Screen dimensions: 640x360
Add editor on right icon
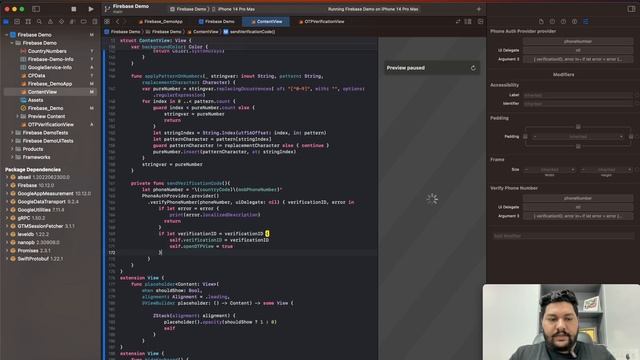pyautogui.click(x=480, y=22)
